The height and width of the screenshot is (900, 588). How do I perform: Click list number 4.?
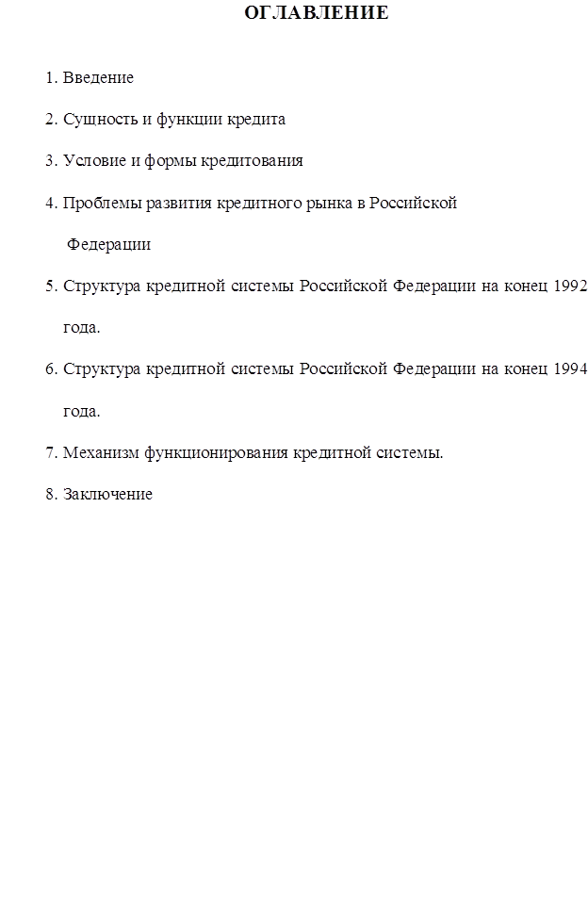[x=52, y=204]
